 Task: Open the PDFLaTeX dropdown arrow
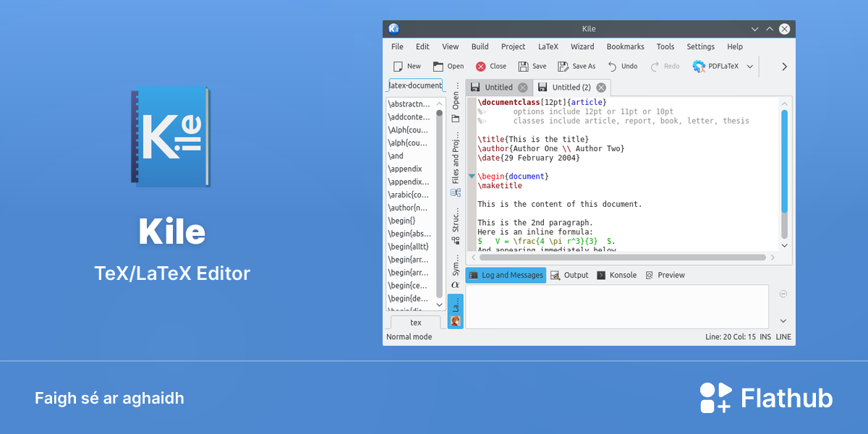[x=750, y=67]
